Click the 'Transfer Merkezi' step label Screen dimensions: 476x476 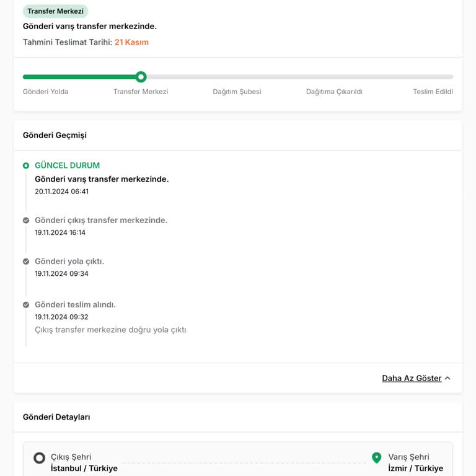(141, 92)
